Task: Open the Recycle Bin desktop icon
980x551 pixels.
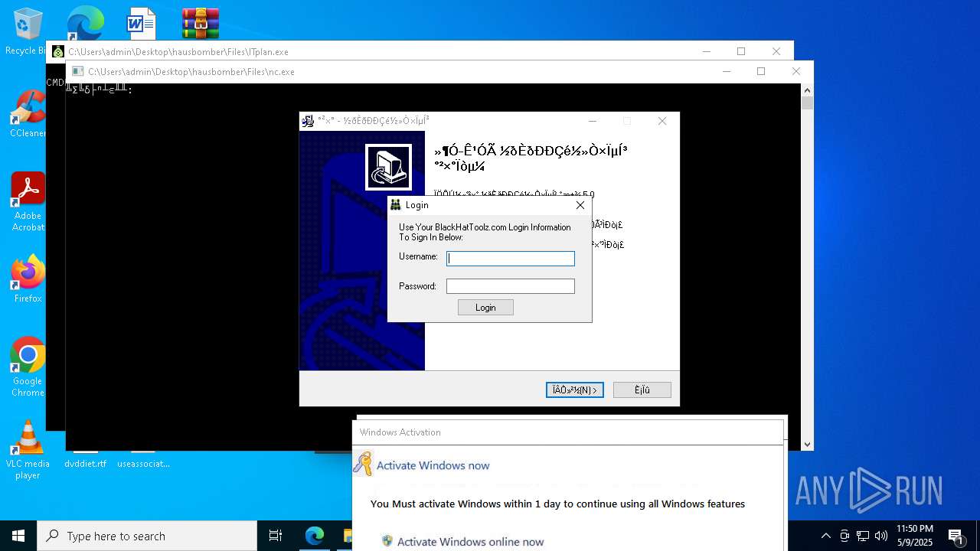Action: pos(28,31)
